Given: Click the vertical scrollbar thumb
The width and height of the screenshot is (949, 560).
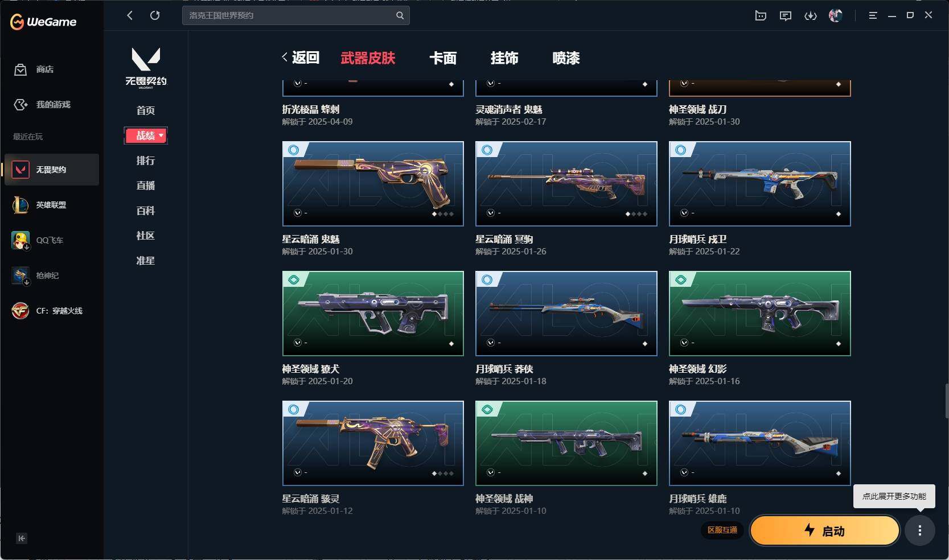Looking at the screenshot, I should pos(946,401).
